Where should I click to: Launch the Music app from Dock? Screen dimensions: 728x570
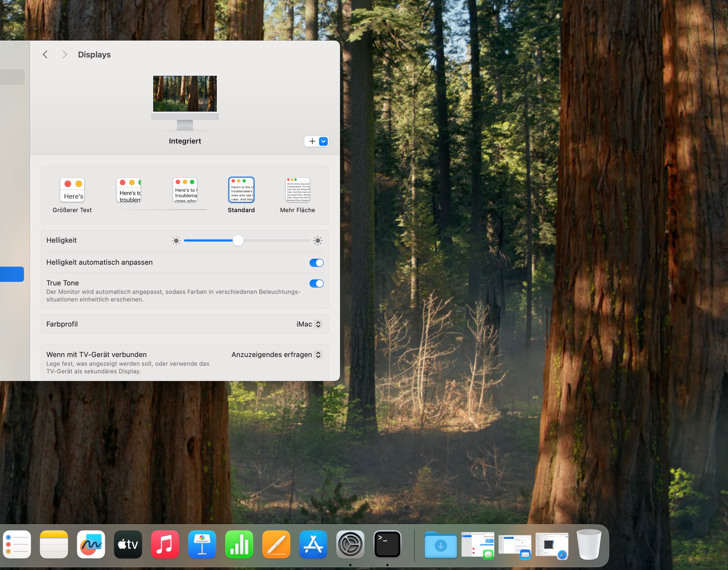(165, 544)
